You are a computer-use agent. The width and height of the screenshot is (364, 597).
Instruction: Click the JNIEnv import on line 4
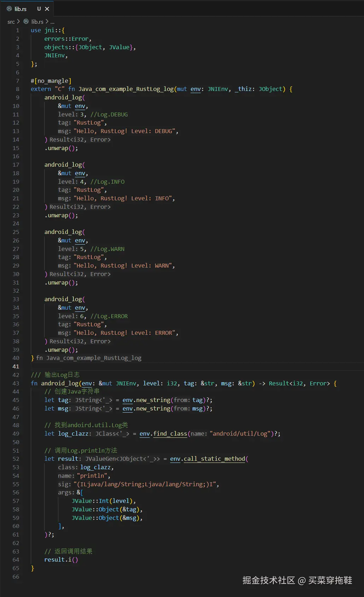54,56
